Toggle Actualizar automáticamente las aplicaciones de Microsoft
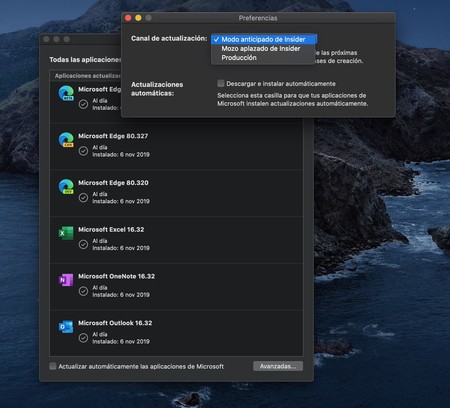The image size is (450, 408). pyautogui.click(x=53, y=366)
